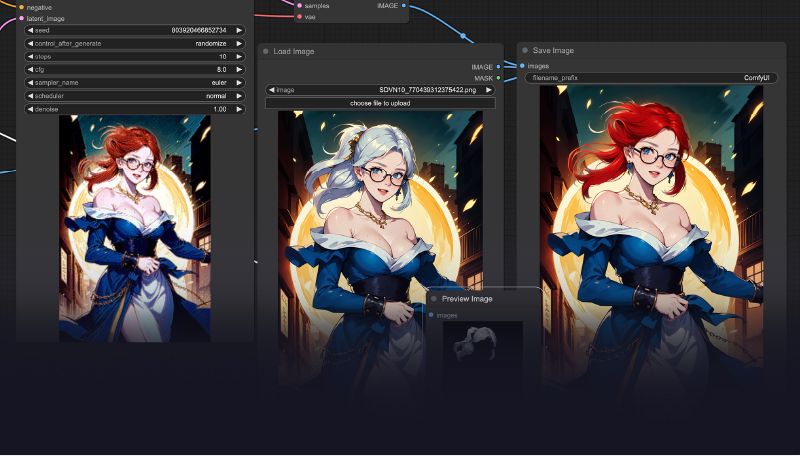Click choose file to upload button

[x=380, y=103]
